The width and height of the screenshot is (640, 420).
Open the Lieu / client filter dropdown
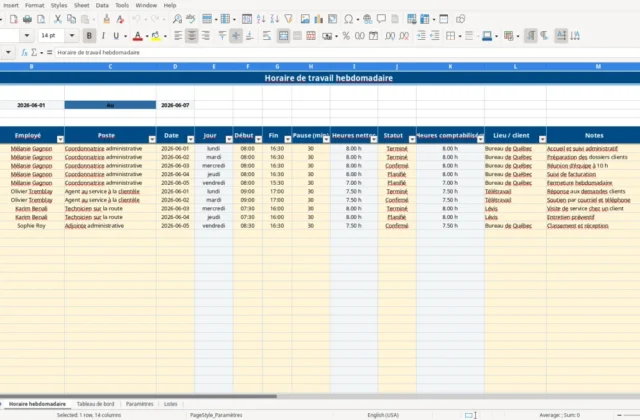tap(542, 139)
